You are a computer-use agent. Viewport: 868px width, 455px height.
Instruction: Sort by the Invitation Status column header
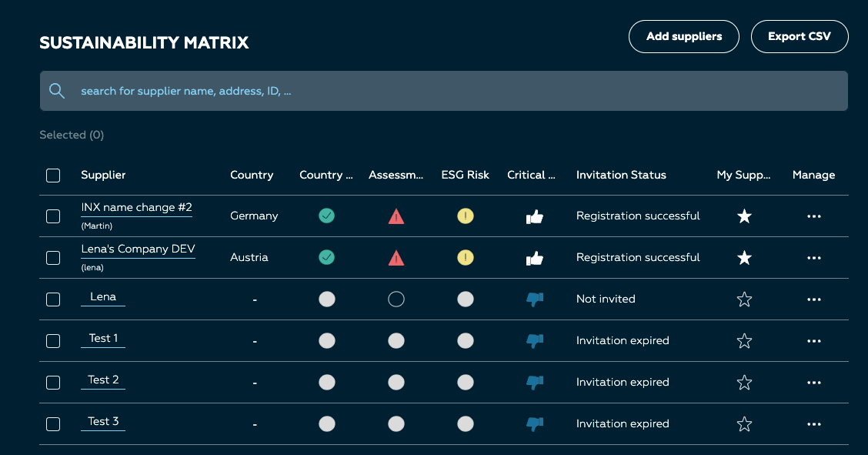click(x=621, y=175)
